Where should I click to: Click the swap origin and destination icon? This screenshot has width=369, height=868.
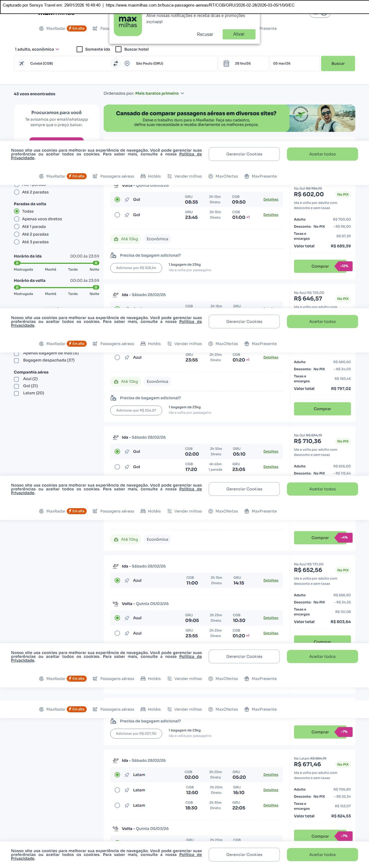click(115, 63)
